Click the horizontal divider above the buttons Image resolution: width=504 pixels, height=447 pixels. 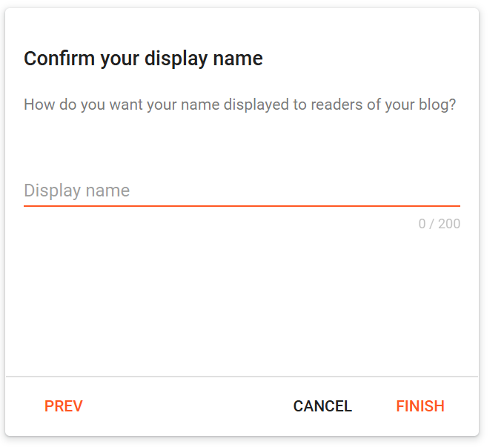click(x=242, y=377)
